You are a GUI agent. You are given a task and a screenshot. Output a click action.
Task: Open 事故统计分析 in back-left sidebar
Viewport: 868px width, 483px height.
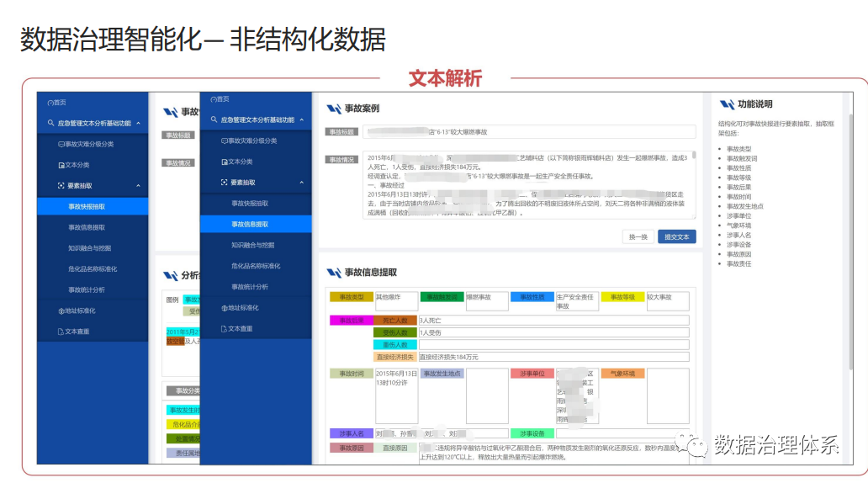pyautogui.click(x=87, y=289)
